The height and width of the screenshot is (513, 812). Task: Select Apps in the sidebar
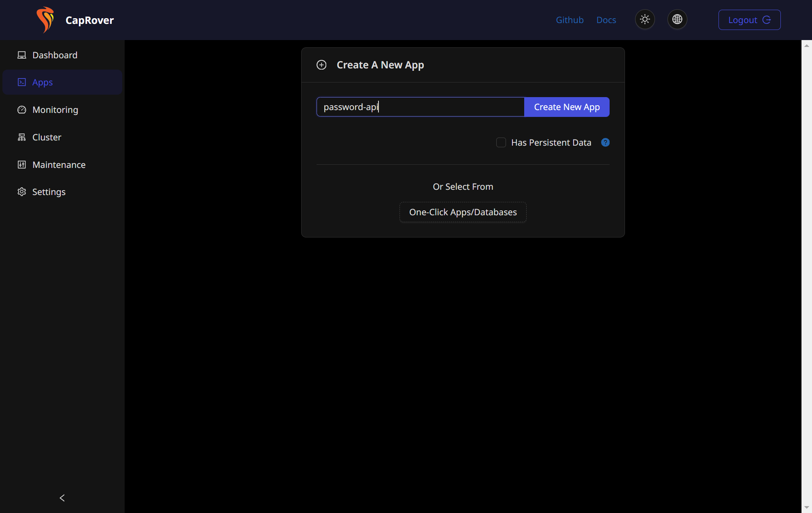click(62, 82)
